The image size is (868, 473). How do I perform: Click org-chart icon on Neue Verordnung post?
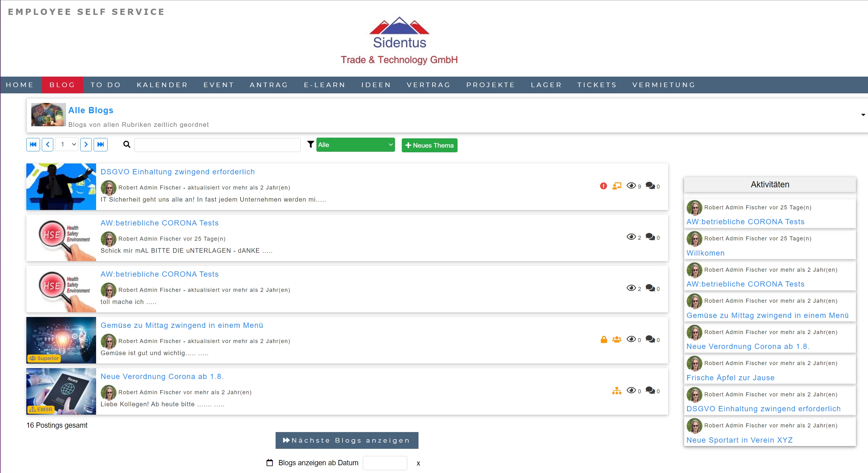coord(616,391)
